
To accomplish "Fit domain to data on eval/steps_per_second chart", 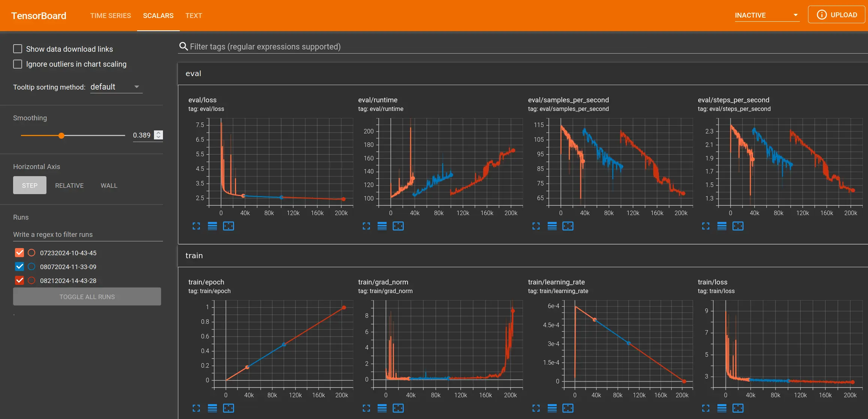I will point(738,226).
